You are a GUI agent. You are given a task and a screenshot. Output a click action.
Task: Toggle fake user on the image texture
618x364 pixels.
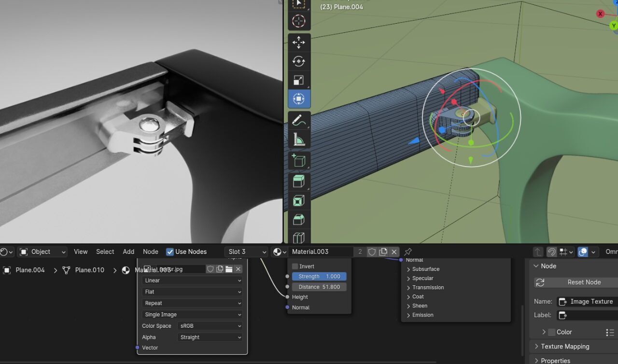click(x=210, y=269)
